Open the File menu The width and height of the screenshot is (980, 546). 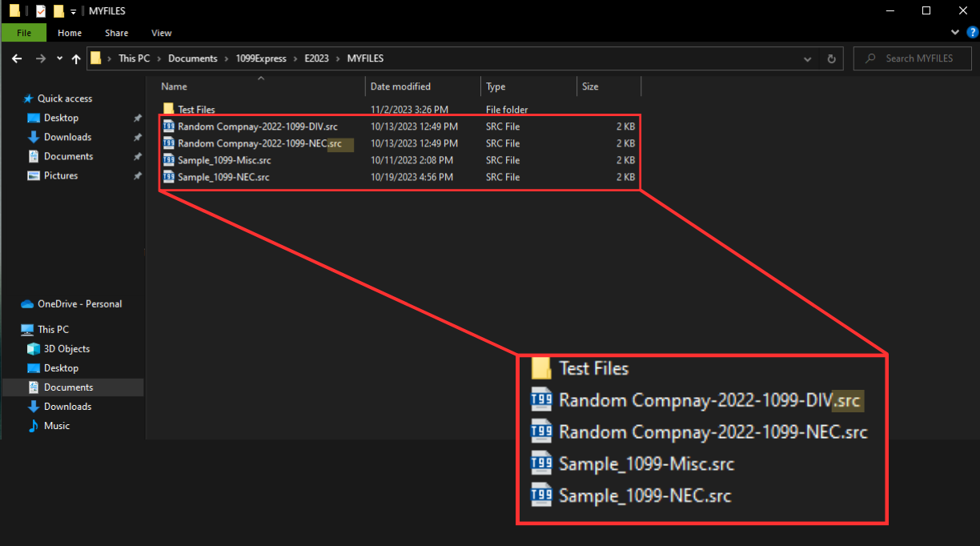click(23, 33)
